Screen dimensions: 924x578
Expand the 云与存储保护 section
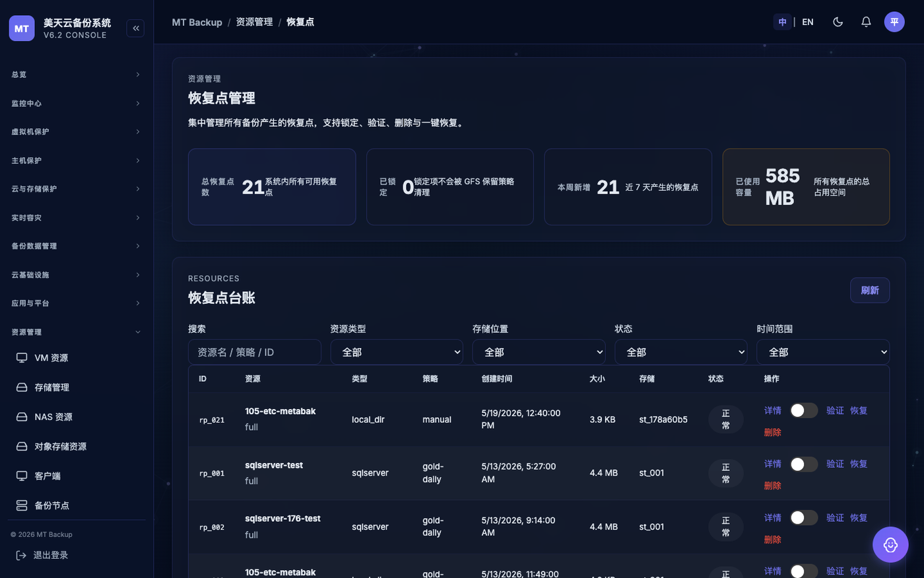coord(77,189)
